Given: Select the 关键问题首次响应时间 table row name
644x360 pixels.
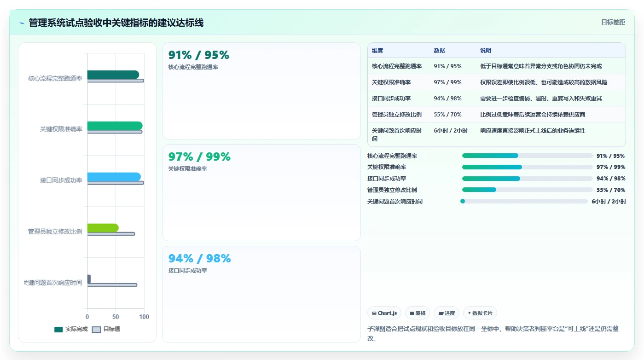Looking at the screenshot, I should [397, 134].
